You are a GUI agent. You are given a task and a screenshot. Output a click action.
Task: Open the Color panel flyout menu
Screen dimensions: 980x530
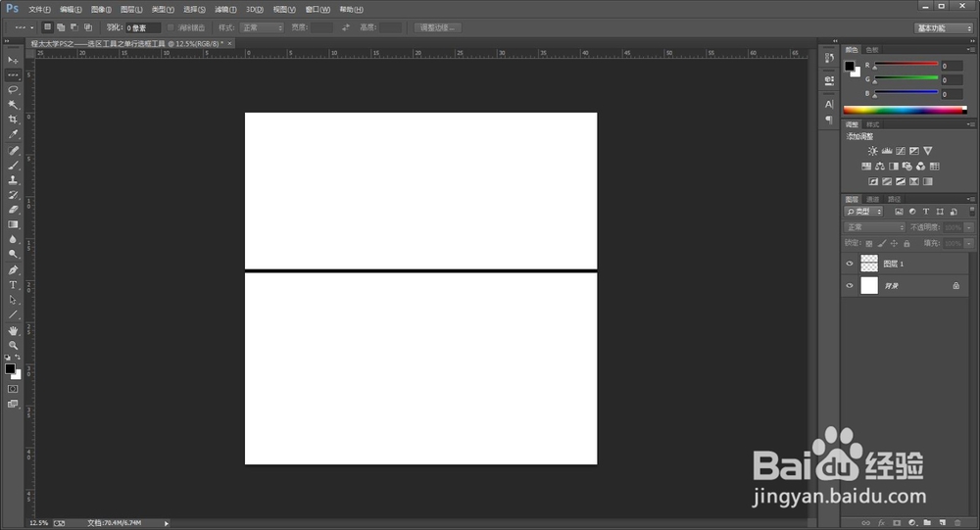click(970, 49)
